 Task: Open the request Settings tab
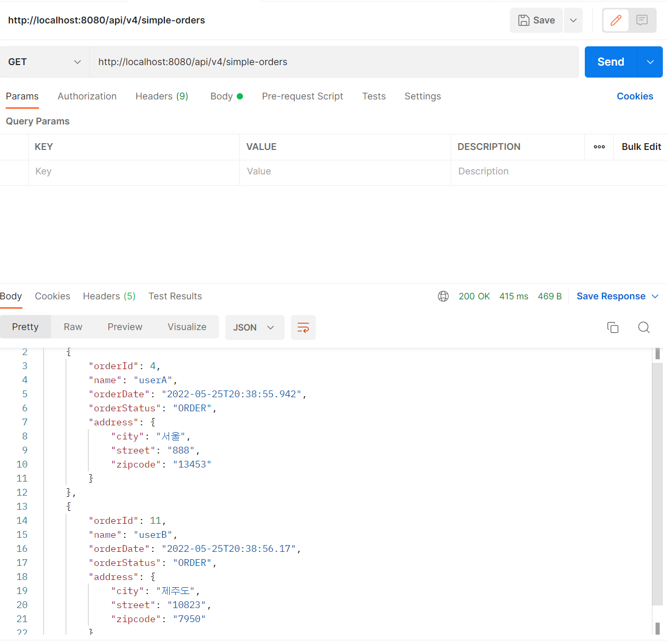tap(422, 96)
